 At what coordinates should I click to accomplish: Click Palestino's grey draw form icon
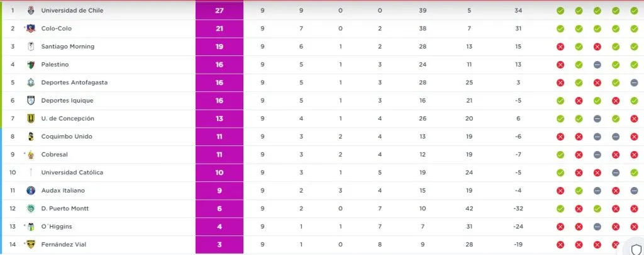click(597, 65)
